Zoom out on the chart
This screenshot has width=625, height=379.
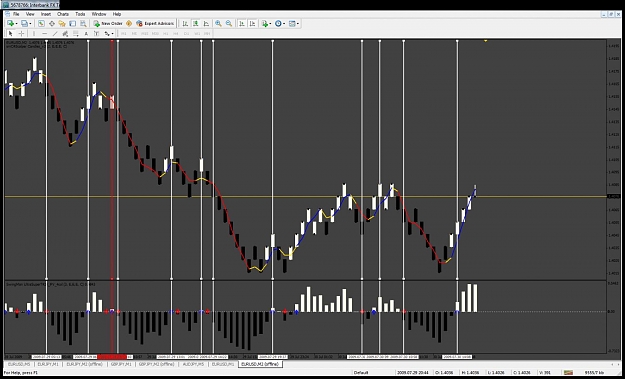click(x=229, y=24)
